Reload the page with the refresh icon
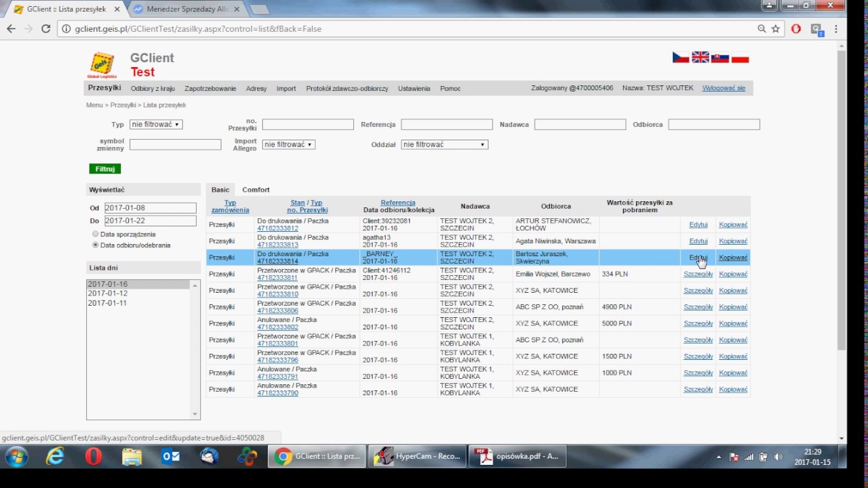The width and height of the screenshot is (868, 488). (x=45, y=28)
